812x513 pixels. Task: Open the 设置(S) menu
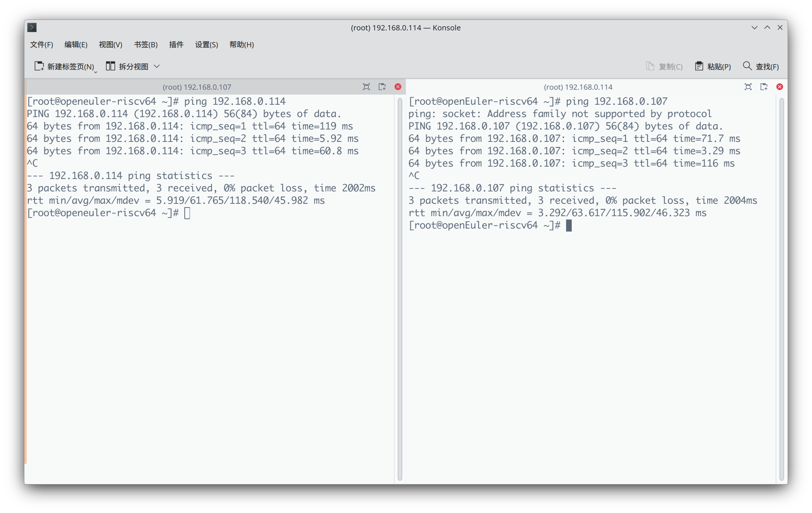coord(206,45)
